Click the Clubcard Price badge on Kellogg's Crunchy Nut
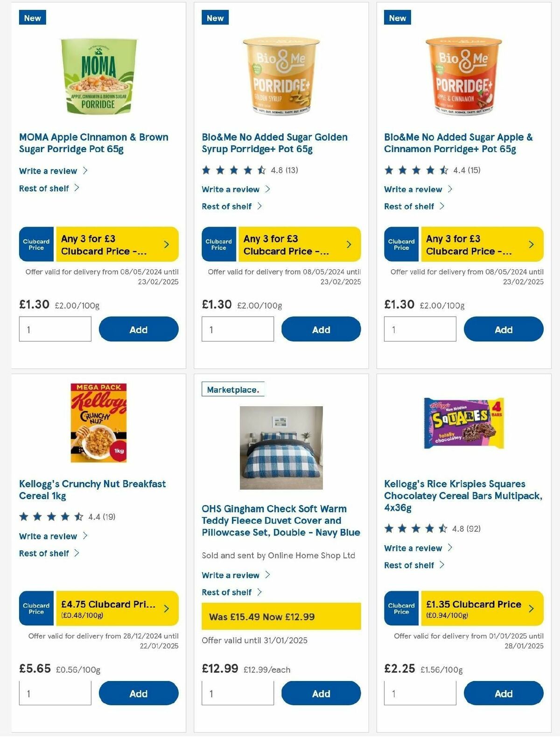The image size is (560, 737). tap(36, 609)
